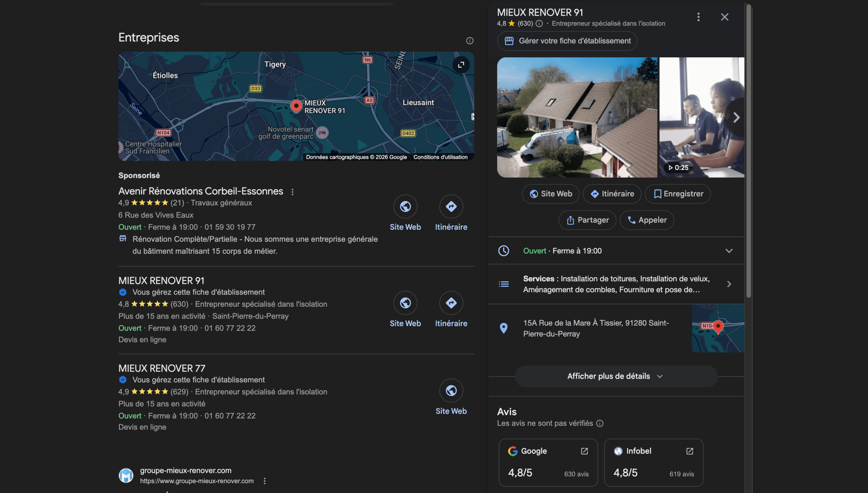The height and width of the screenshot is (493, 868).
Task: Click Itinéraire button in business panel
Action: [612, 194]
